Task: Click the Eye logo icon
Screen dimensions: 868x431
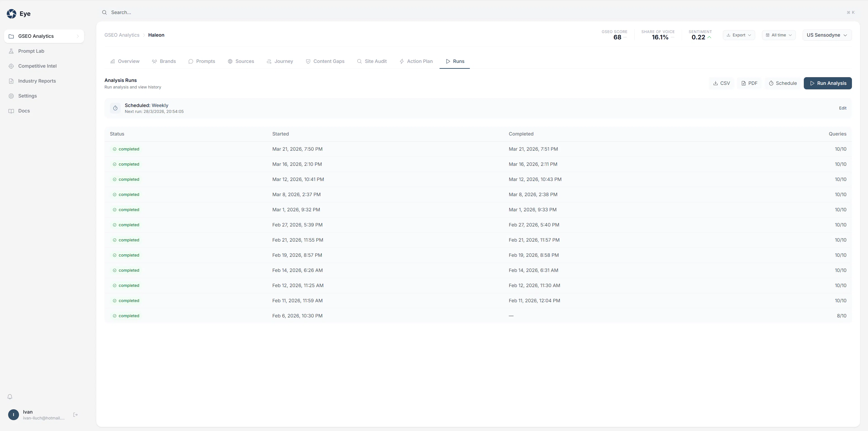Action: click(x=12, y=14)
